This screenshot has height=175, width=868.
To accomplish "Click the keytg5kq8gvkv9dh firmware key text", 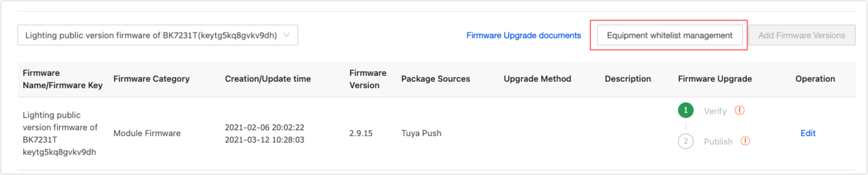I will 59,152.
